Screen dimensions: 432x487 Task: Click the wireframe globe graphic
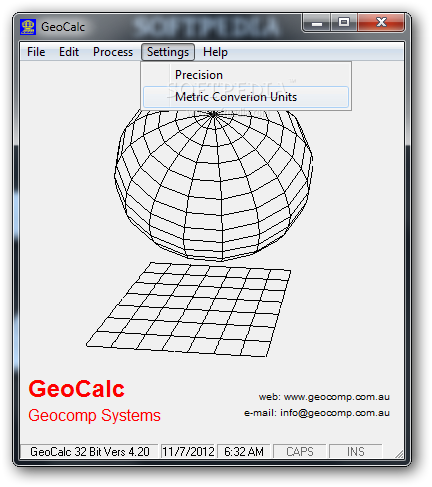point(214,185)
